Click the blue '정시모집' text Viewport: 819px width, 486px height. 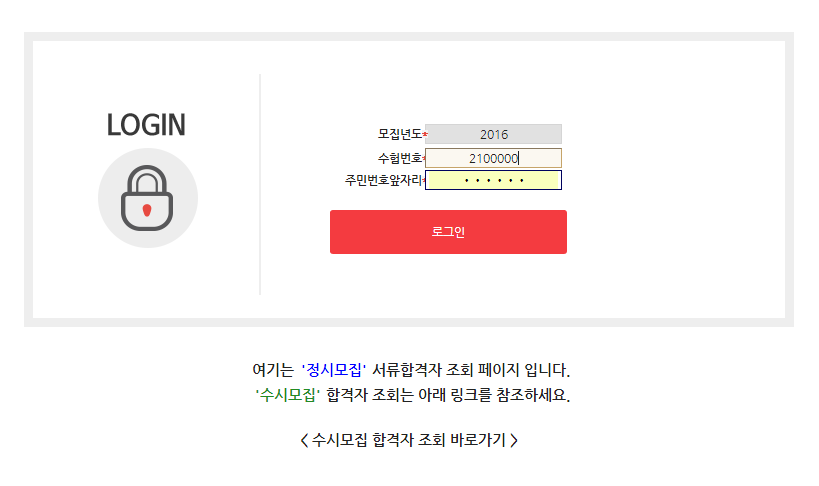[335, 370]
